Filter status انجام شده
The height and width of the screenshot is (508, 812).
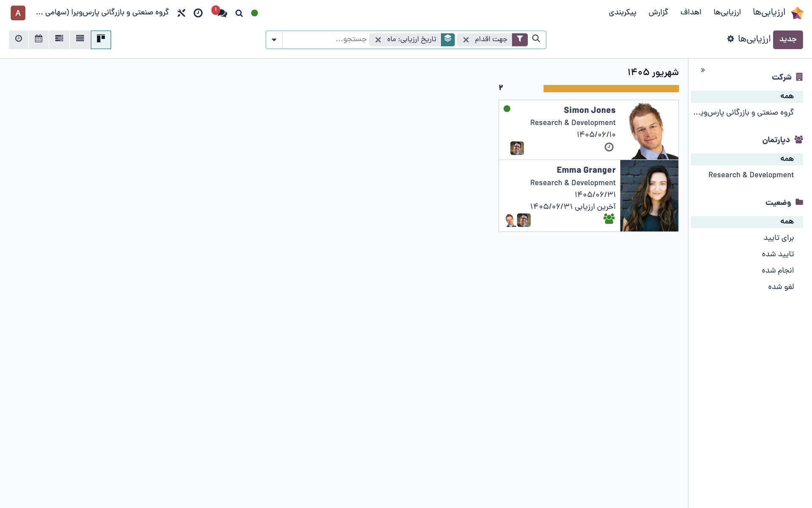click(x=778, y=270)
